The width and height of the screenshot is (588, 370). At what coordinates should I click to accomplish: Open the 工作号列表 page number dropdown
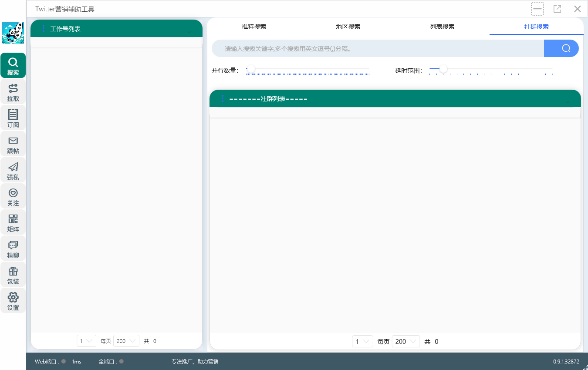click(x=86, y=341)
